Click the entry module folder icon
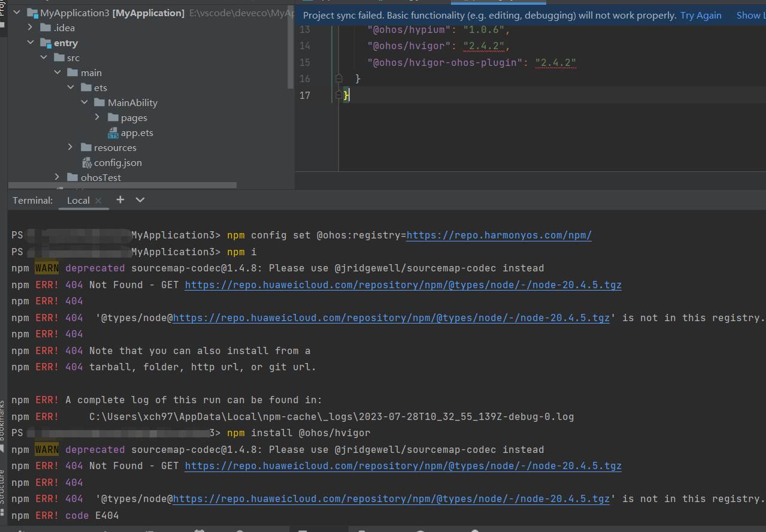 46,43
